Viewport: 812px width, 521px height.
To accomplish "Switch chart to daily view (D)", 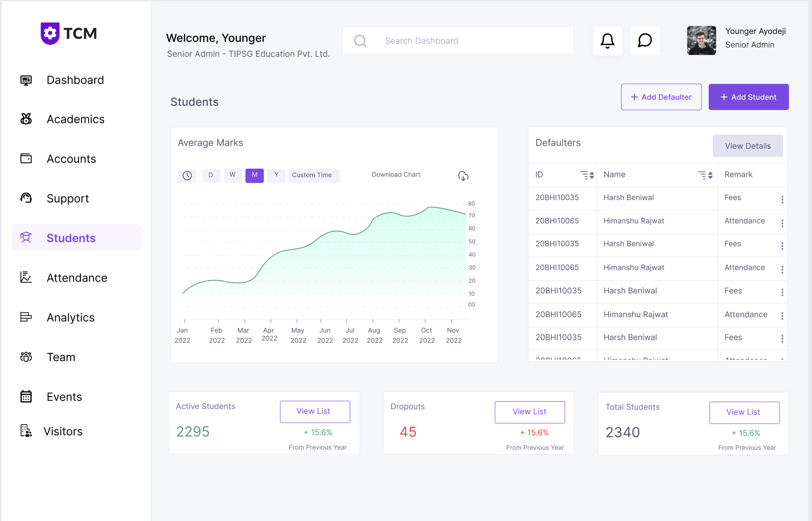I will tap(211, 175).
